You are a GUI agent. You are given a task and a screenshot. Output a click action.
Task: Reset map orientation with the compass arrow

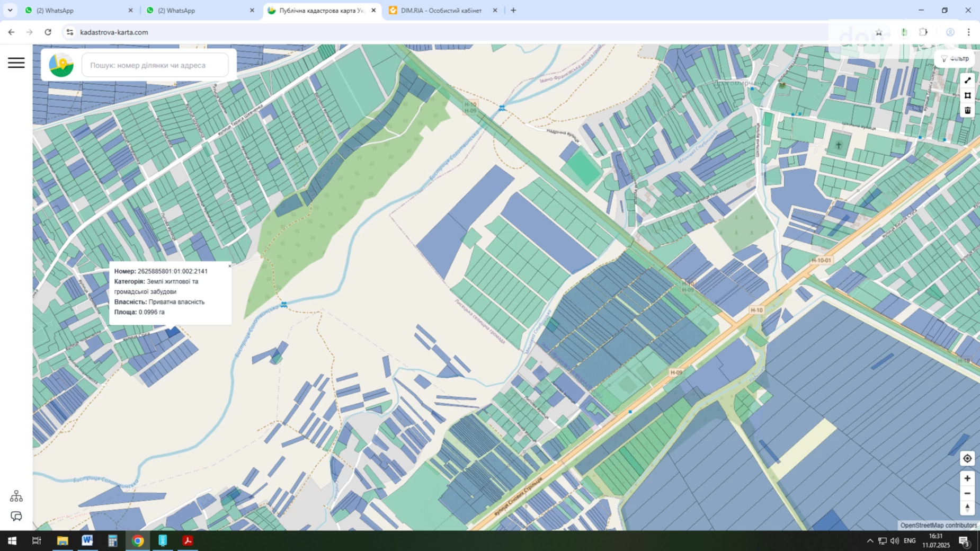967,508
